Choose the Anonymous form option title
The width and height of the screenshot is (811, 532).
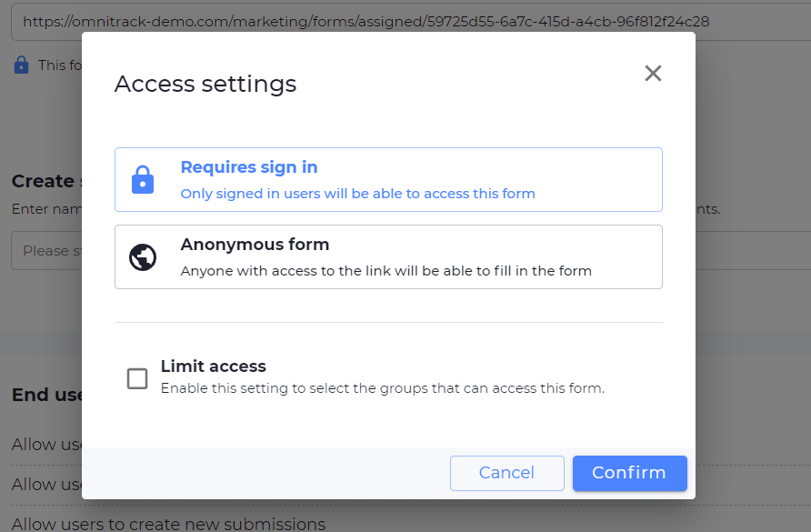pyautogui.click(x=255, y=245)
